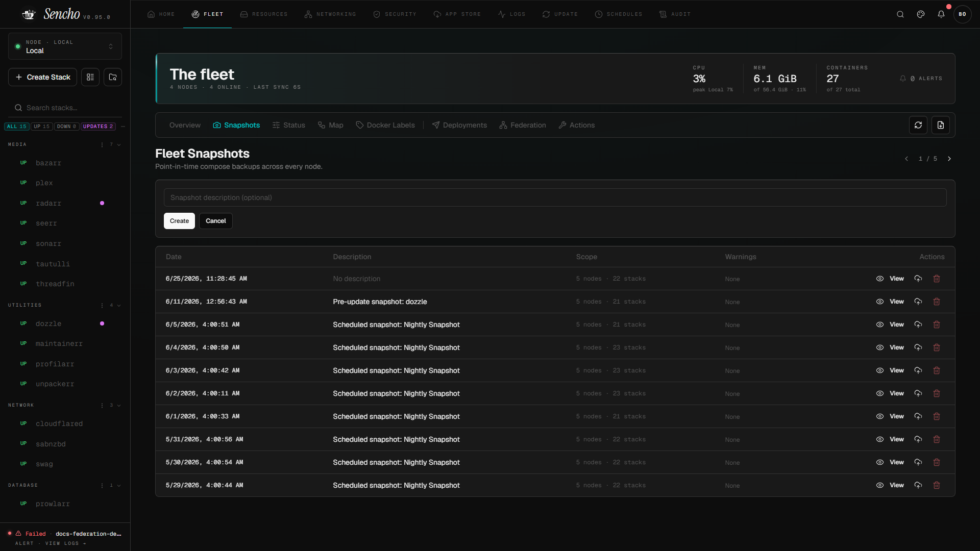The height and width of the screenshot is (551, 980).
Task: Open the notifications bell
Action: pyautogui.click(x=941, y=14)
